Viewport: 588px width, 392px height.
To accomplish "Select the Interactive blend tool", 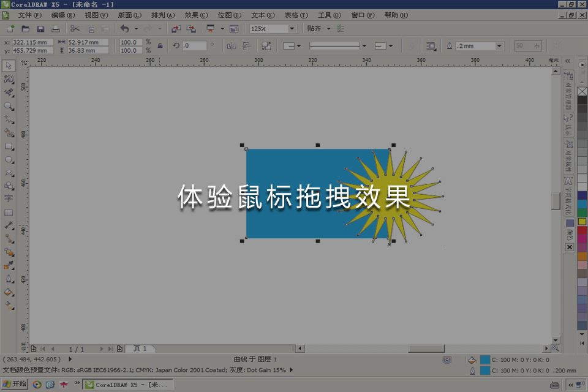I will 9,252.
